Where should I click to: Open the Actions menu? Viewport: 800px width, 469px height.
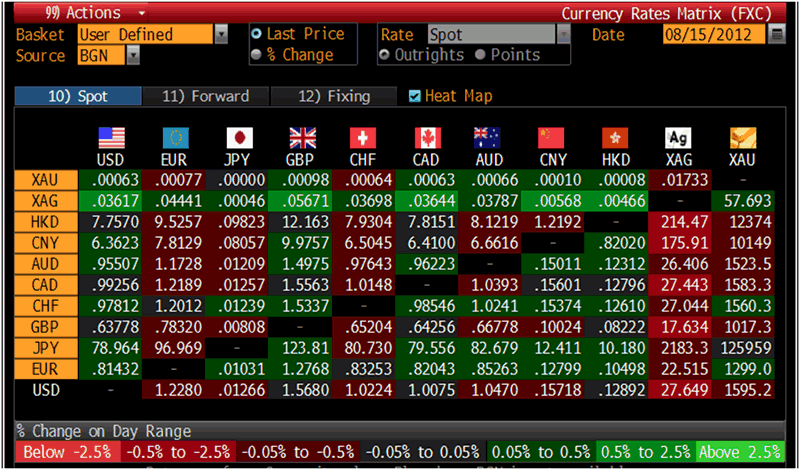pos(90,13)
